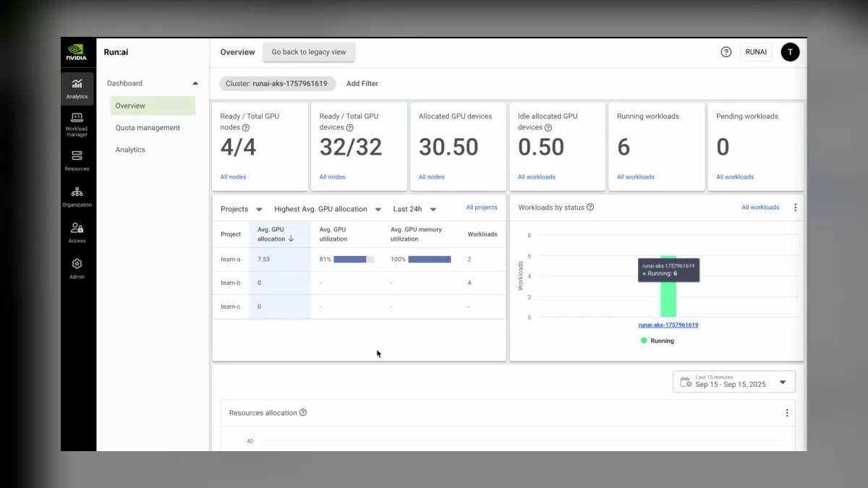This screenshot has height=488, width=868.
Task: Click Avg. GPU memory utilization column header
Action: tap(416, 234)
